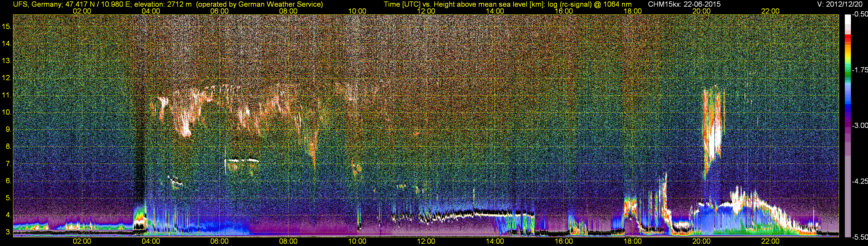Select the 02:00 tick label on the bottom axis
This screenshot has width=868, height=246.
tap(82, 241)
